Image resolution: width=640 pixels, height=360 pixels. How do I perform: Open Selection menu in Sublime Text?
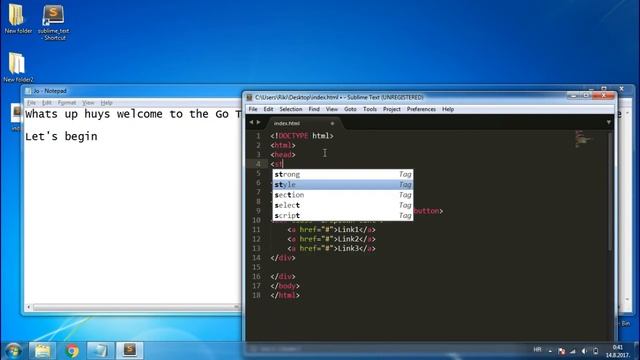(x=291, y=109)
